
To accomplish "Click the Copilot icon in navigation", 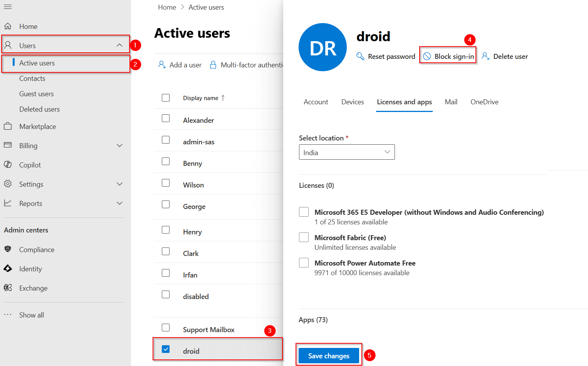I will (8, 165).
